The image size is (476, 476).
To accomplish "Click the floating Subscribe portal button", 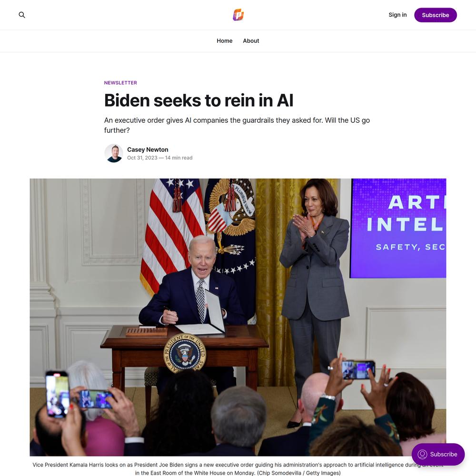I will tap(438, 454).
